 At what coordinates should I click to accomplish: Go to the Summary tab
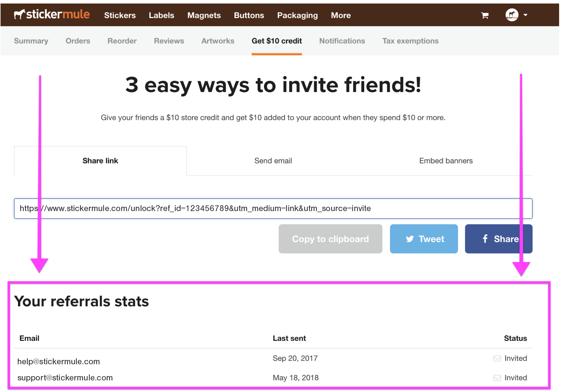31,41
